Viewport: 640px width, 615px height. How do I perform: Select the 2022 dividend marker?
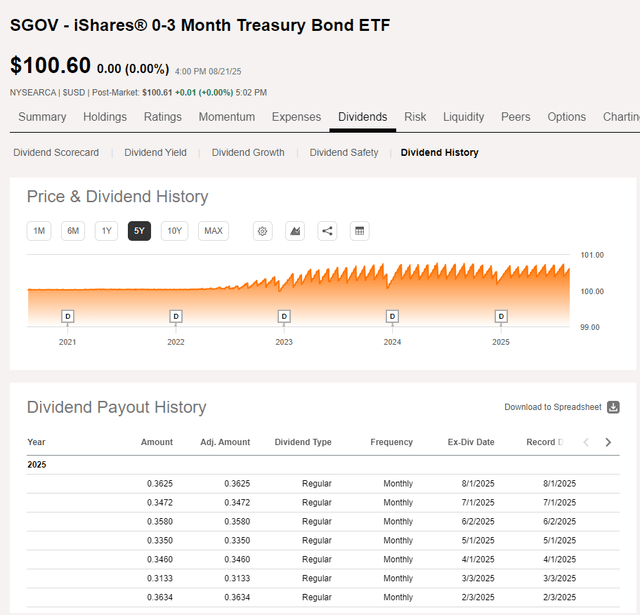pos(176,316)
